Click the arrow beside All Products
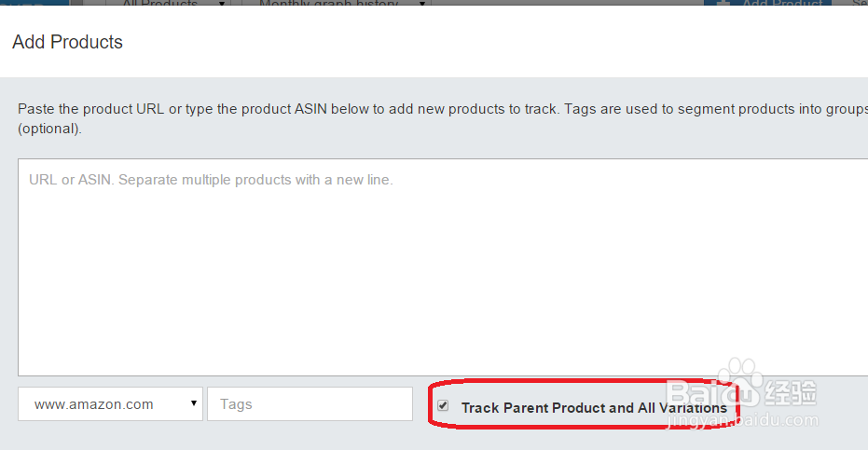Image resolution: width=868 pixels, height=450 pixels. [222, 3]
